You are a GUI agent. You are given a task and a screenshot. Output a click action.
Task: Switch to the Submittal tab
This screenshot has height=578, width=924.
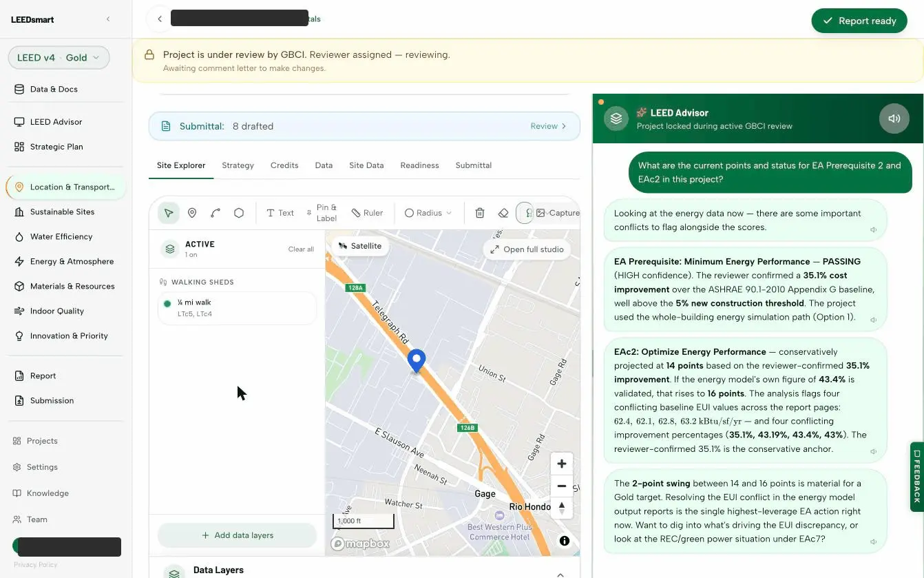tap(473, 165)
